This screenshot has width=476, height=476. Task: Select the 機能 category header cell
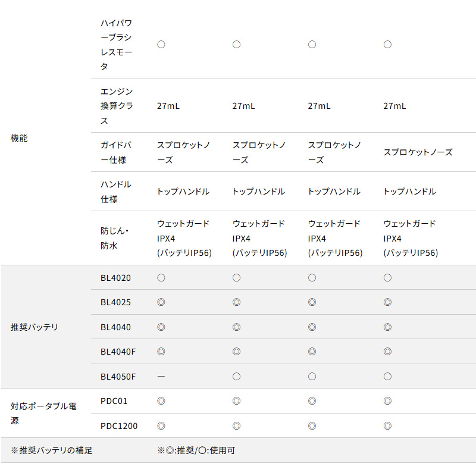point(19,138)
